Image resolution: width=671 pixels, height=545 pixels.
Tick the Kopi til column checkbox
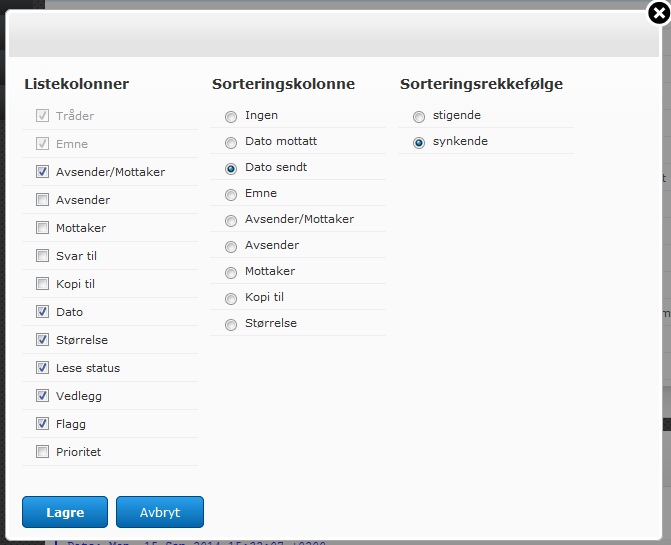coord(42,284)
